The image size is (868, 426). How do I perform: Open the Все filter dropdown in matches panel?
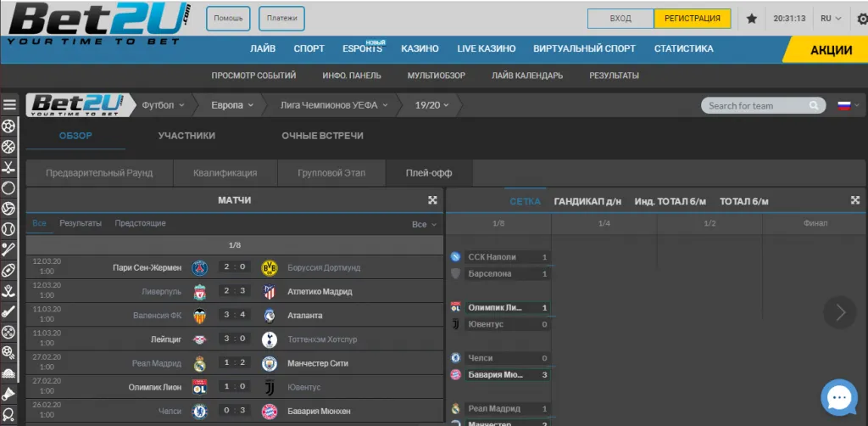pyautogui.click(x=424, y=224)
